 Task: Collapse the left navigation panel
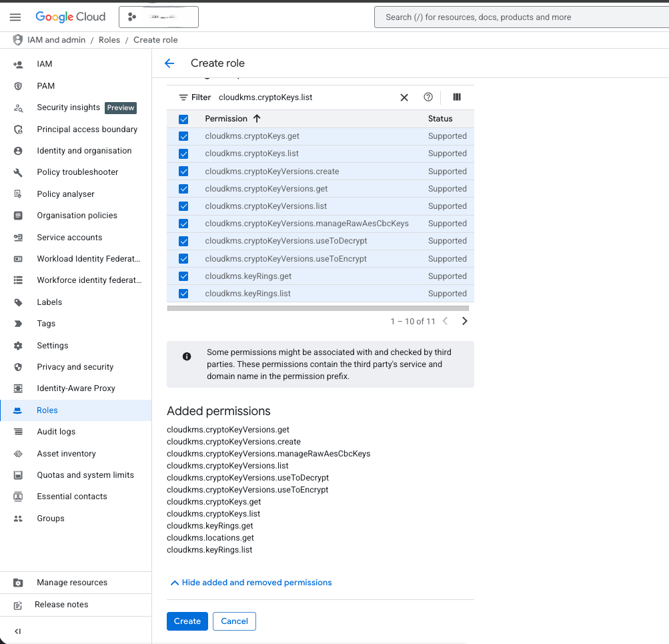17,631
